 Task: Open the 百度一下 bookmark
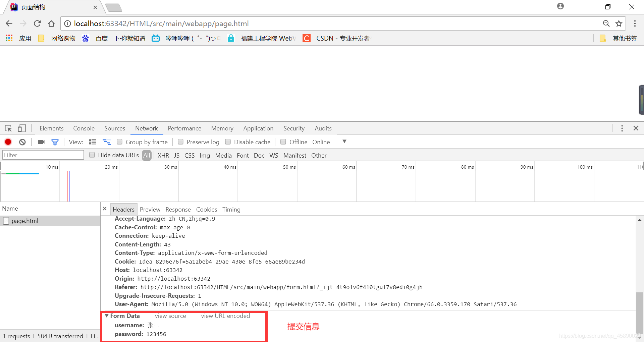pos(114,38)
